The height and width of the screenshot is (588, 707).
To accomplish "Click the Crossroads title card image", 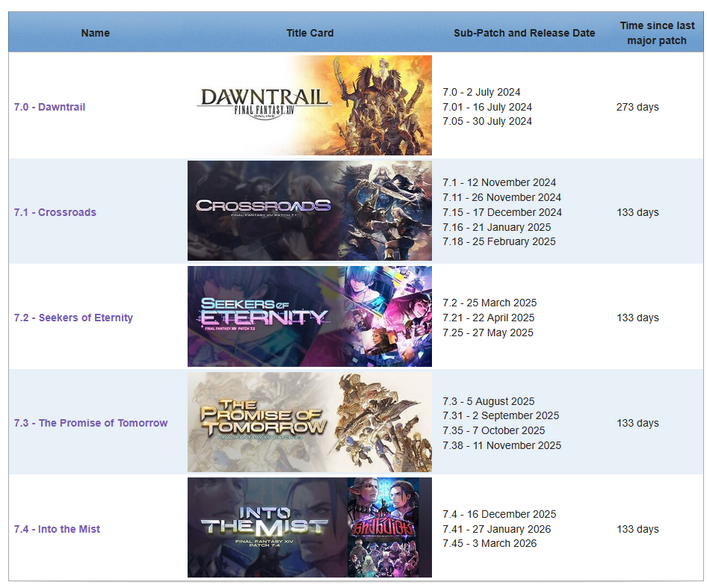I will pos(309,211).
